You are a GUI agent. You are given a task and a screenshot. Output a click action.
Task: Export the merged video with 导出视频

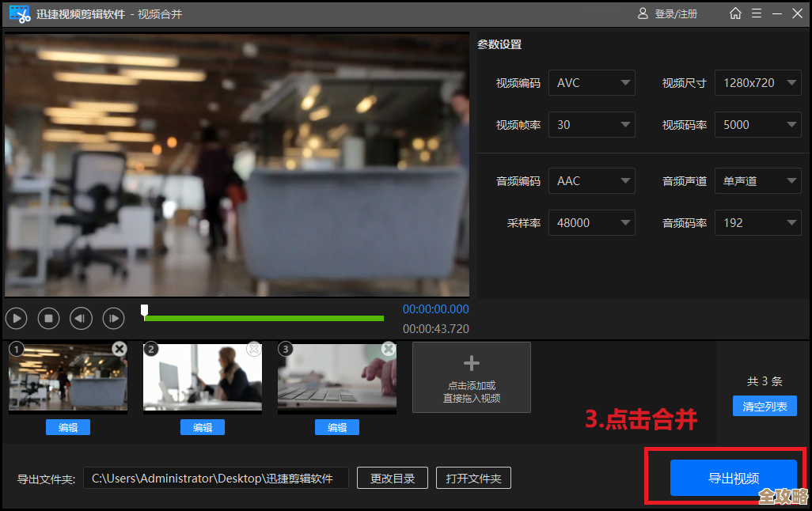click(734, 477)
